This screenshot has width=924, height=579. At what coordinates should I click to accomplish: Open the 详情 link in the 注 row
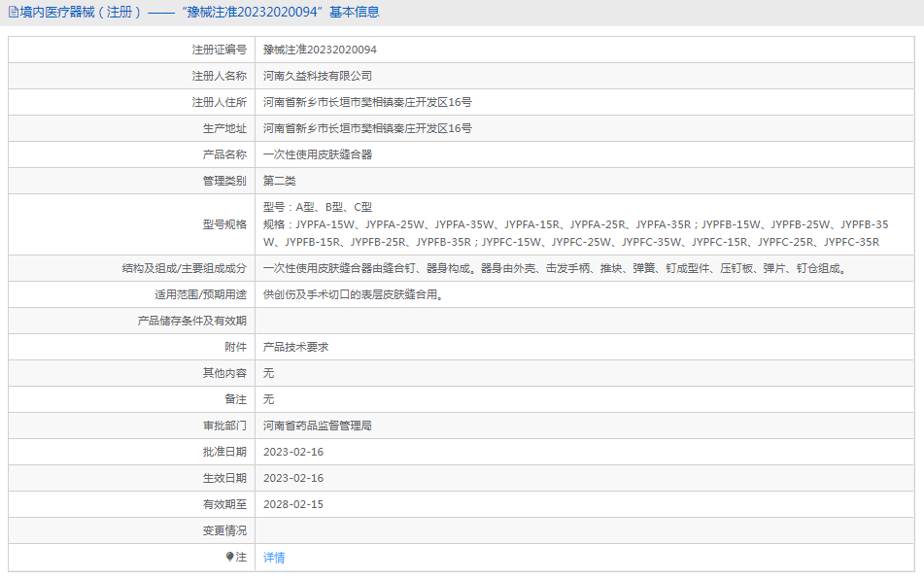(x=274, y=558)
